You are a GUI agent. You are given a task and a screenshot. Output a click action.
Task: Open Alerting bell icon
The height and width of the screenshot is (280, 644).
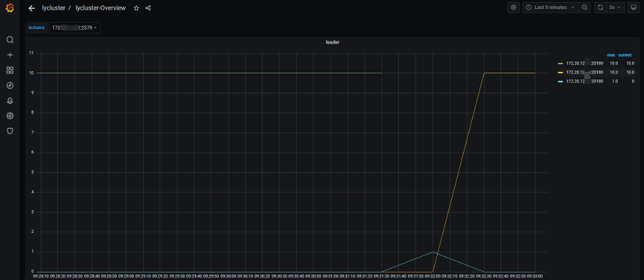point(10,101)
